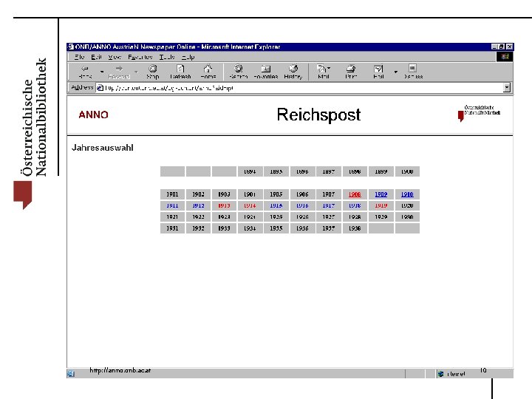The image size is (532, 399).
Task: Click the red ANNO logo
Action: (93, 115)
